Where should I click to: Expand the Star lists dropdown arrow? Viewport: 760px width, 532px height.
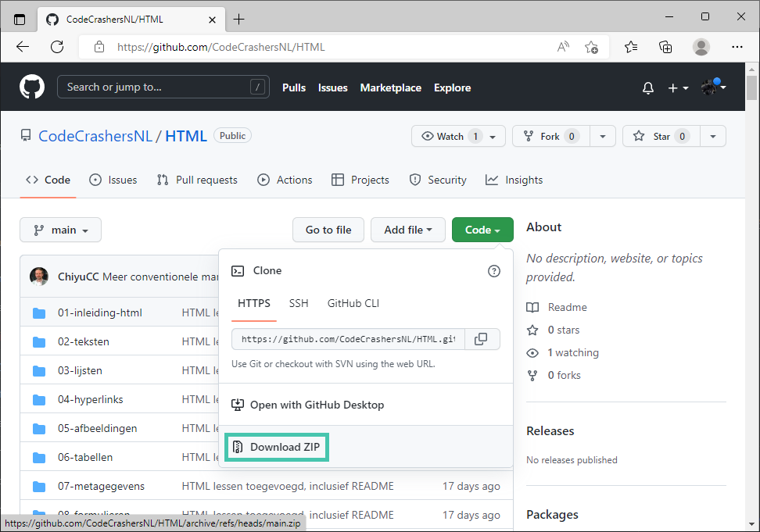click(713, 137)
